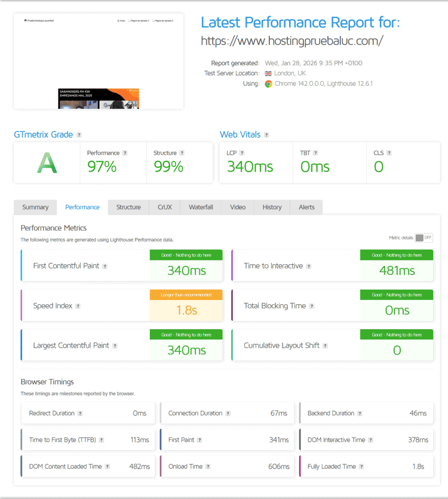
Task: Open the hostingpruebaluc.com URL link
Action: pos(291,41)
